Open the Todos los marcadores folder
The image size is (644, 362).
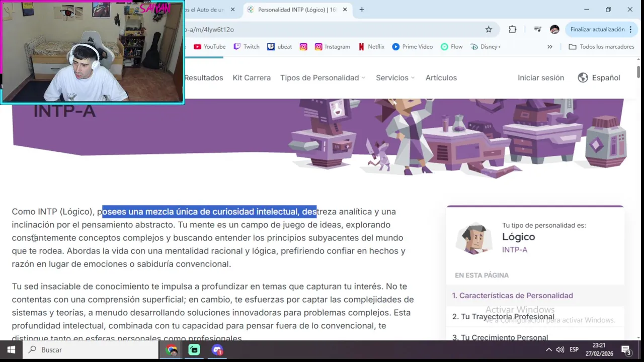click(601, 47)
